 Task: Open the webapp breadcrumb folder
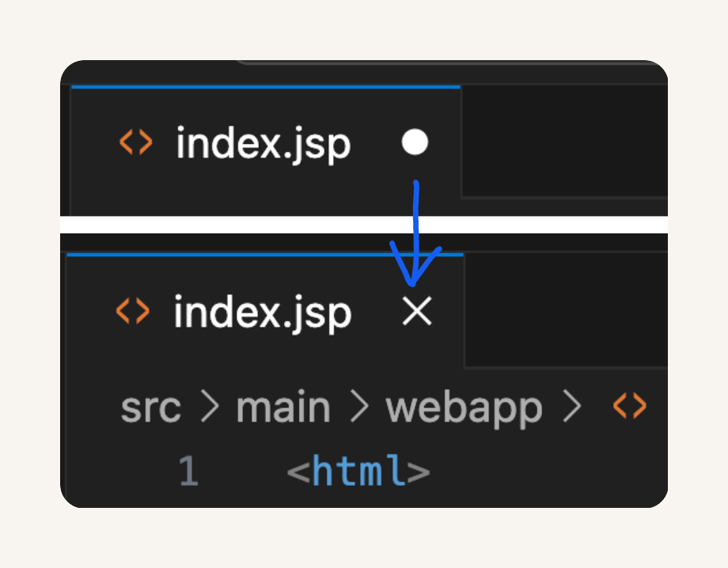464,409
